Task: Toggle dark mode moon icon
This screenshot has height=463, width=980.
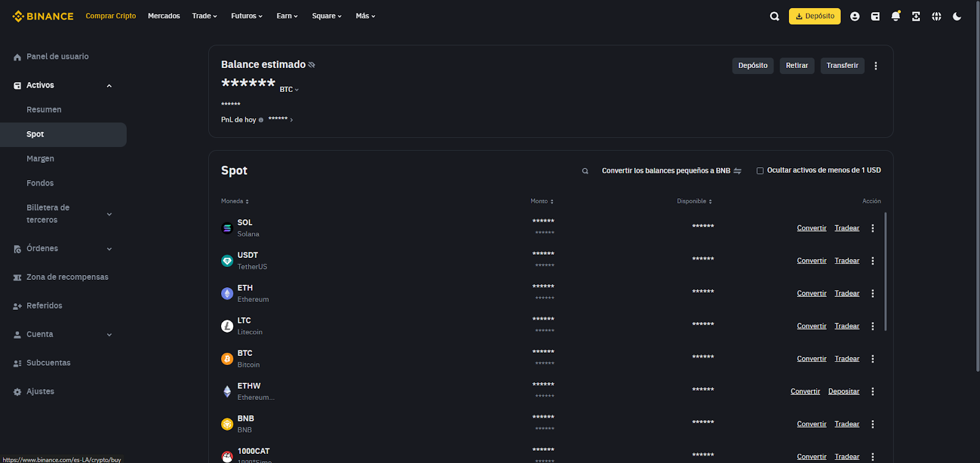Action: pyautogui.click(x=957, y=17)
